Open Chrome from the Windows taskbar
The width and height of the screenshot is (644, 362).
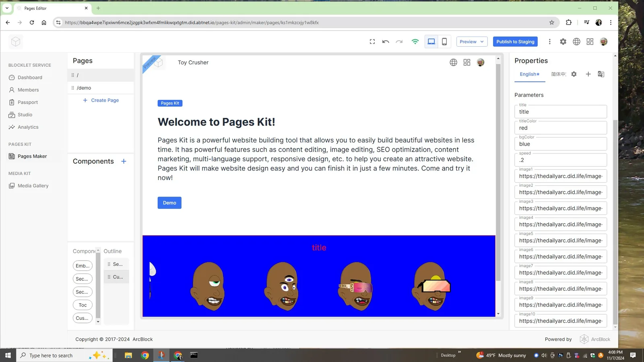click(145, 355)
